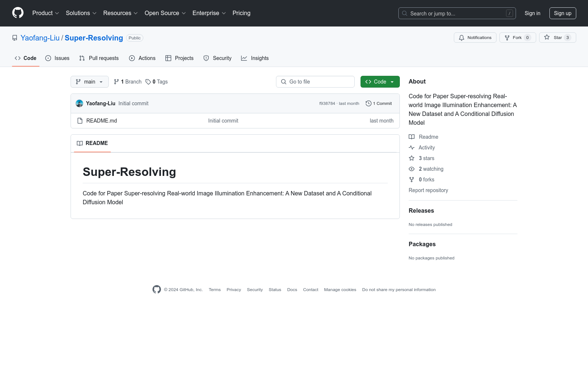Open the latest Initial commit message link
The width and height of the screenshot is (588, 368).
tap(133, 103)
